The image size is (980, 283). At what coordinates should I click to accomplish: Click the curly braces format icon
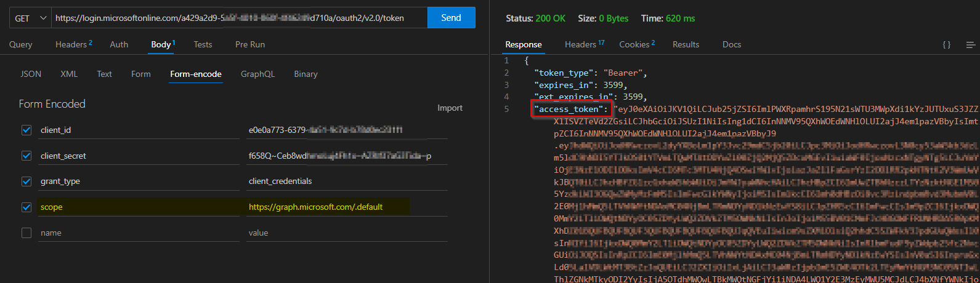(947, 44)
